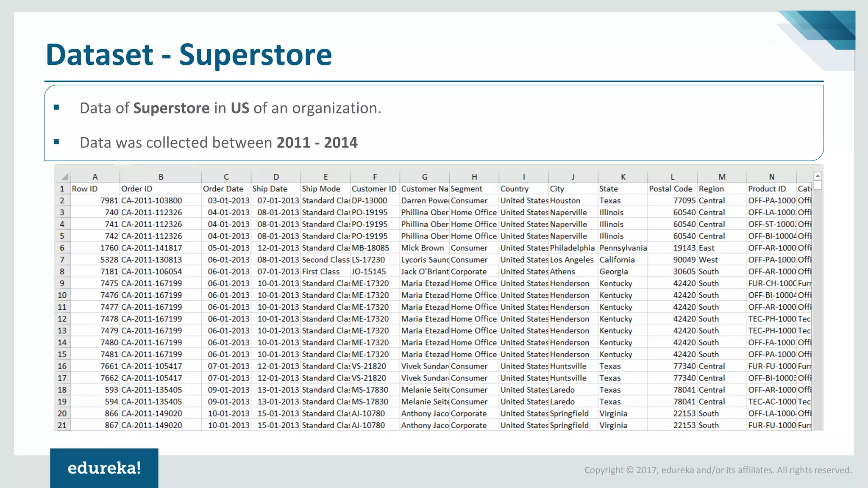868x488 pixels.
Task: Click the 'Row ID' header cell
Action: click(95, 189)
